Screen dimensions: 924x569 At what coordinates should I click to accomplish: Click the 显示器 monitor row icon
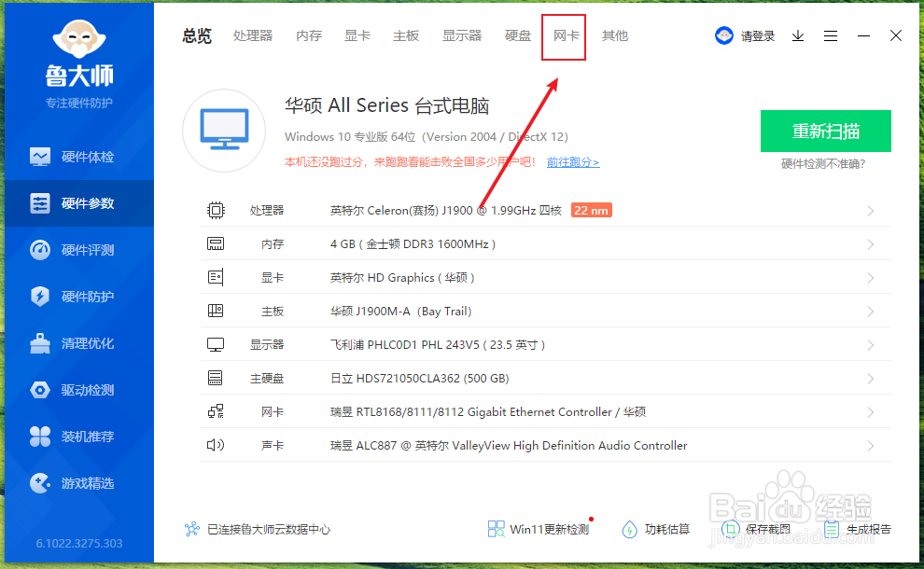tap(216, 344)
